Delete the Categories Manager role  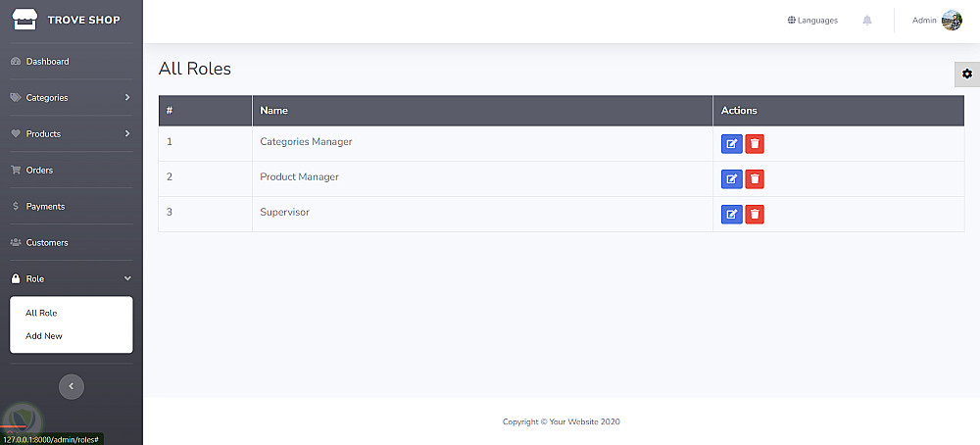point(755,144)
